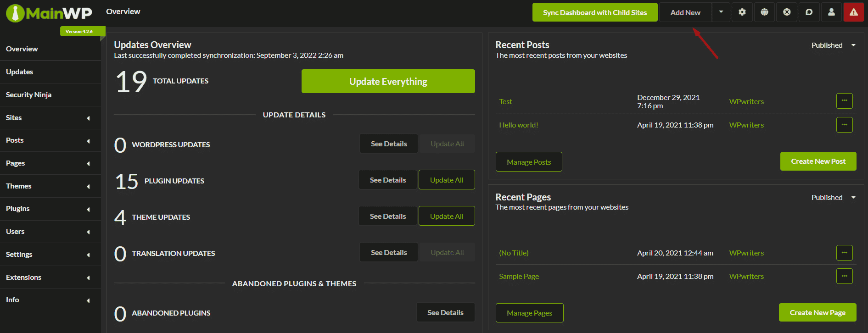Open actions menu for the Test post
This screenshot has width=868, height=333.
[x=844, y=101]
